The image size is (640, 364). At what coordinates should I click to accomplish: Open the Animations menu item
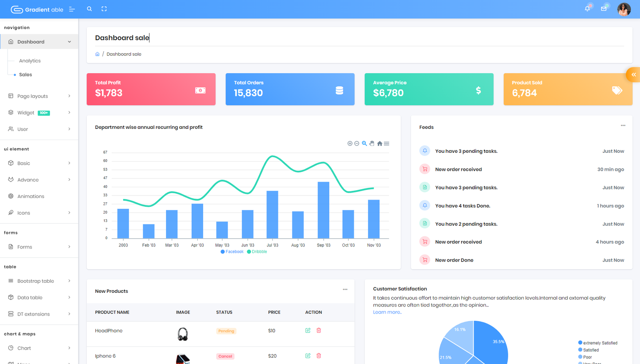(x=39, y=196)
